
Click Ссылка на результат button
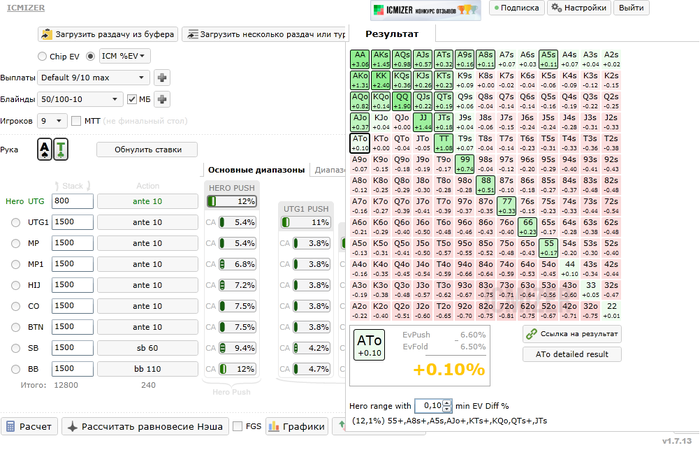coord(572,334)
